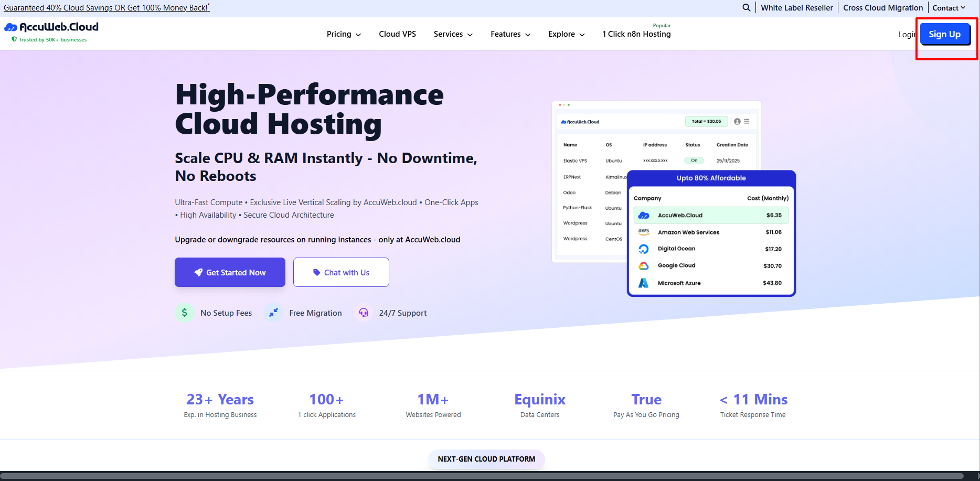Click the Google Cloud logo icon
This screenshot has width=980, height=481.
pyautogui.click(x=644, y=266)
